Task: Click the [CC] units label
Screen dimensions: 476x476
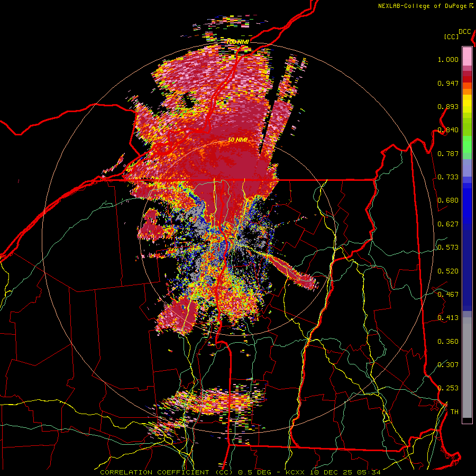Action: click(451, 36)
